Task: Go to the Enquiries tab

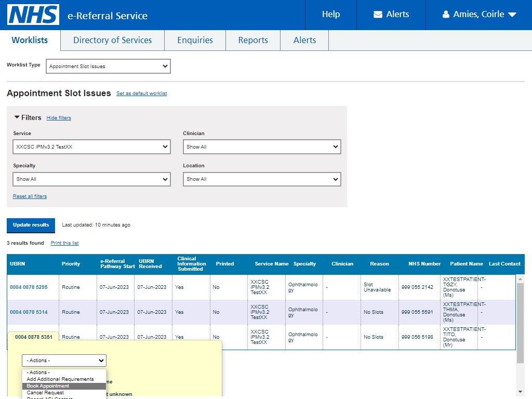Action: [195, 40]
